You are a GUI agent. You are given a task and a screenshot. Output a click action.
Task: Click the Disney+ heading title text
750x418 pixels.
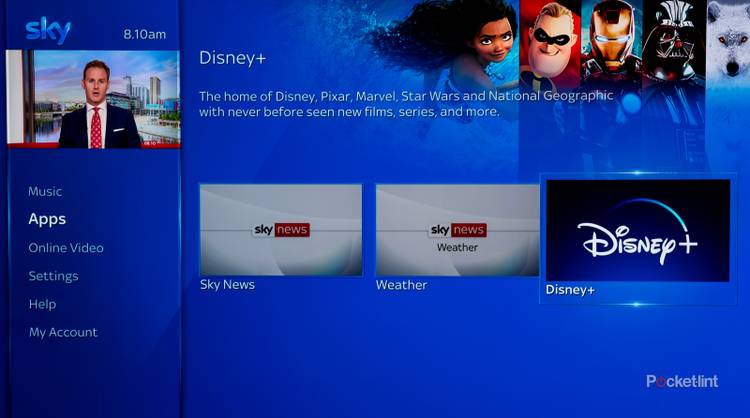point(232,58)
